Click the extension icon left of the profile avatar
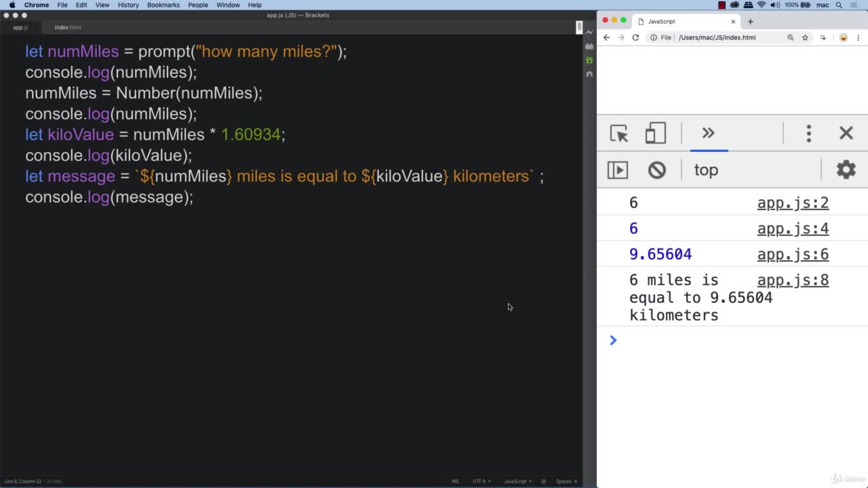The width and height of the screenshot is (868, 488). [x=823, y=37]
